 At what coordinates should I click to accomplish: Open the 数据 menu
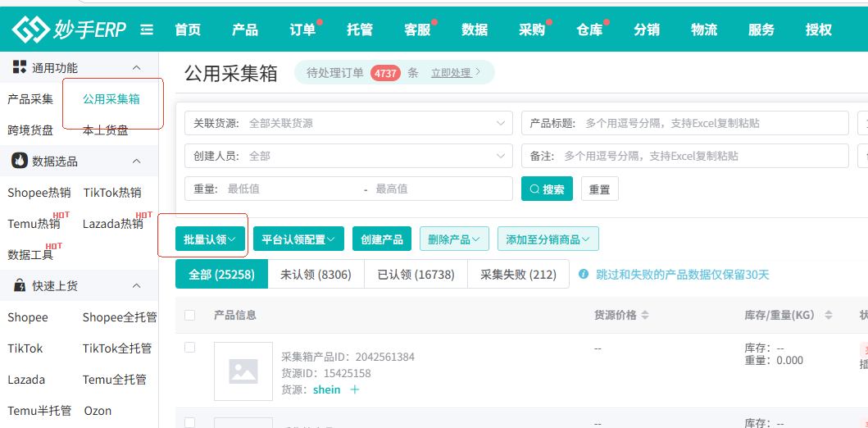(475, 30)
